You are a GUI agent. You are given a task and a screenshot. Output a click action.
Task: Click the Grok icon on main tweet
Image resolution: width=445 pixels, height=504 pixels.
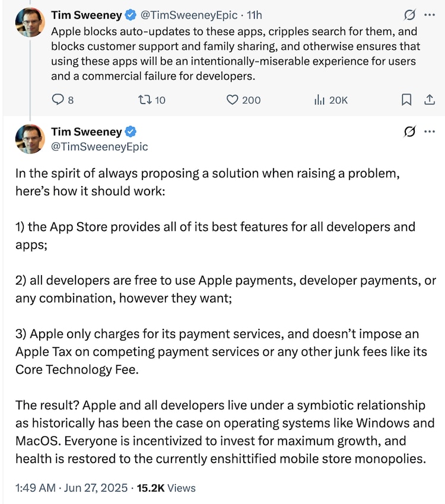coord(408,132)
